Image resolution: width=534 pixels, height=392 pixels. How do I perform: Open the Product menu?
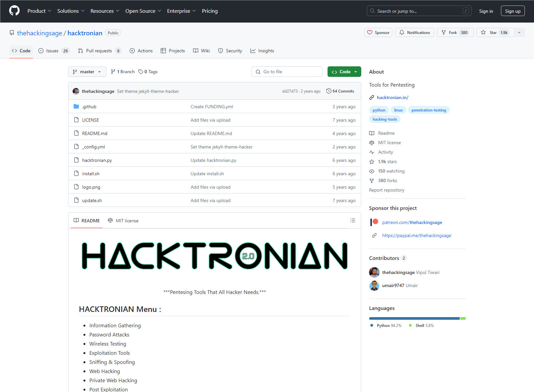pos(39,11)
